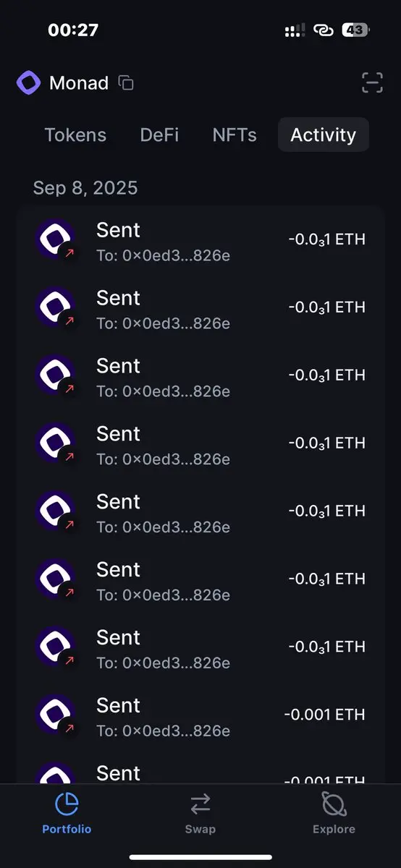
Task: Tap the purple Monad wallet logo
Action: click(29, 83)
